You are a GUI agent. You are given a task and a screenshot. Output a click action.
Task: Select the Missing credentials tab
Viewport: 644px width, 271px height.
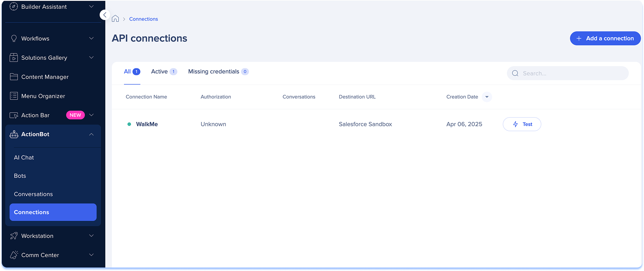point(214,71)
